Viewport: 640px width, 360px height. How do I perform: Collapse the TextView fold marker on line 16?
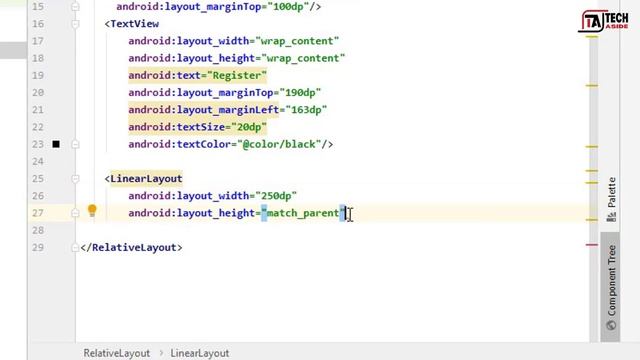pos(75,24)
